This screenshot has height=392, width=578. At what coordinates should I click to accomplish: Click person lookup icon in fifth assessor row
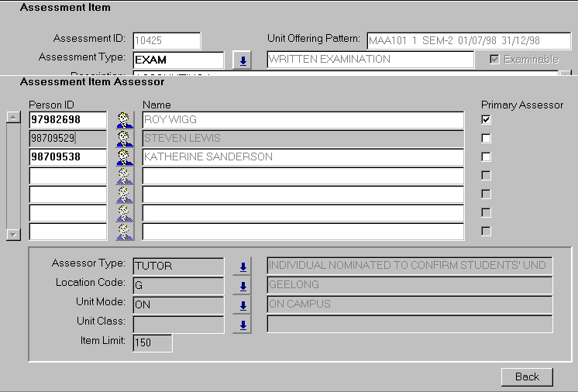coord(125,194)
